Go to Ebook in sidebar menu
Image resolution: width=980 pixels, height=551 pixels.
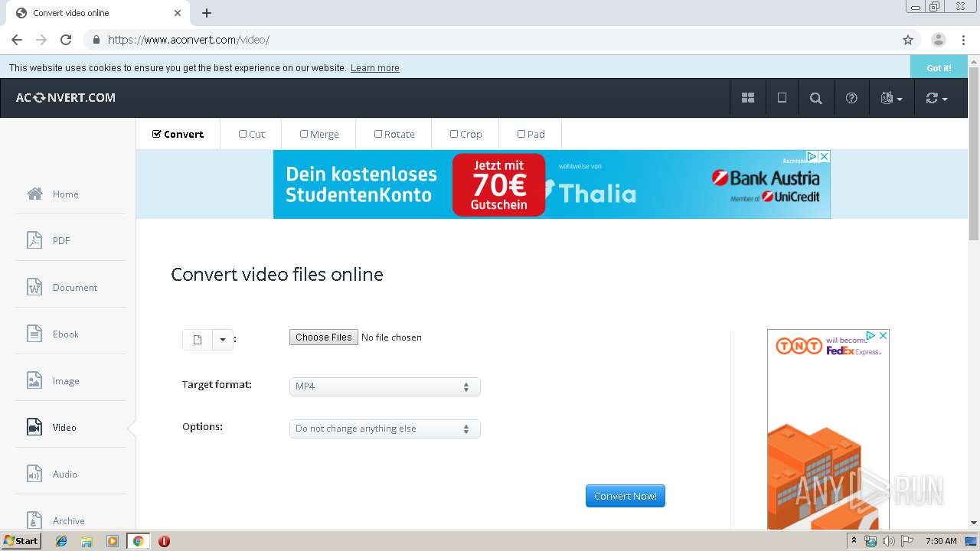[x=66, y=334]
